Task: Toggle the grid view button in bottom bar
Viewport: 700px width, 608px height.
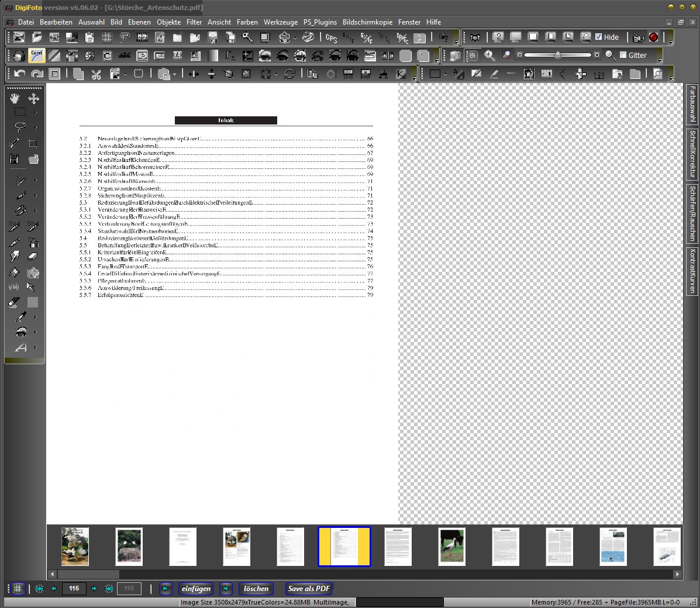Action: coord(18,589)
